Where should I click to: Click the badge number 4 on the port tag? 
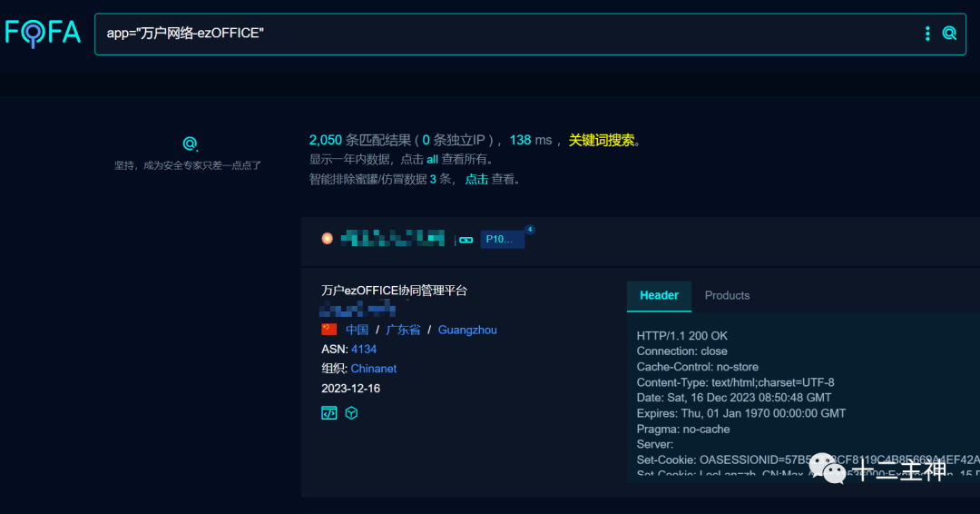tap(530, 230)
